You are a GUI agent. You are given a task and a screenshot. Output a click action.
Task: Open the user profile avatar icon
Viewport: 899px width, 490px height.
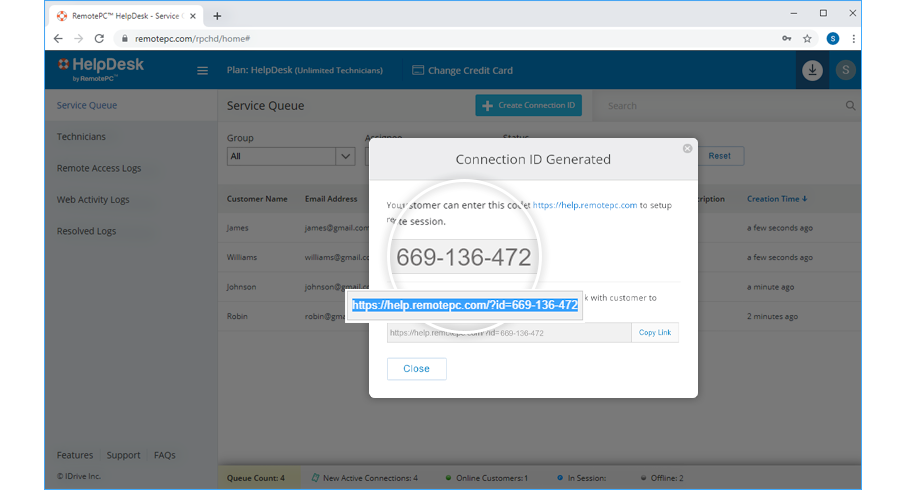pyautogui.click(x=846, y=71)
